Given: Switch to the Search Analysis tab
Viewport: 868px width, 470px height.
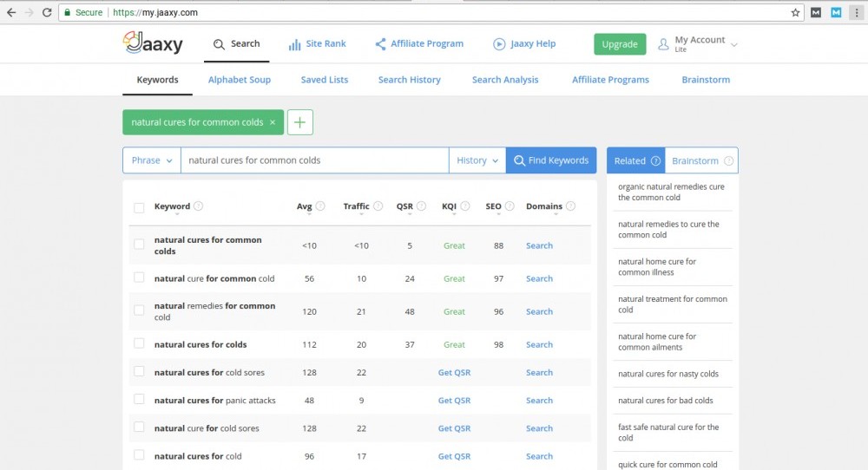Looking at the screenshot, I should 505,80.
